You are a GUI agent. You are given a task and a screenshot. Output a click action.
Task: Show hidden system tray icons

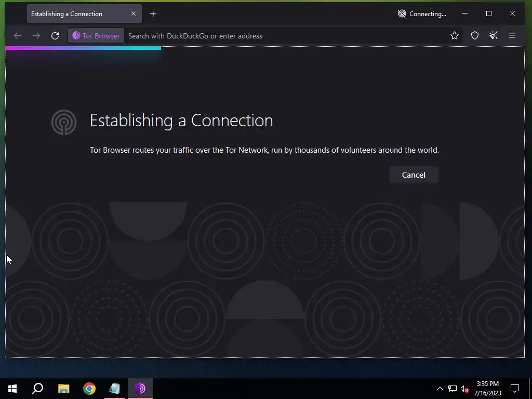(x=440, y=389)
